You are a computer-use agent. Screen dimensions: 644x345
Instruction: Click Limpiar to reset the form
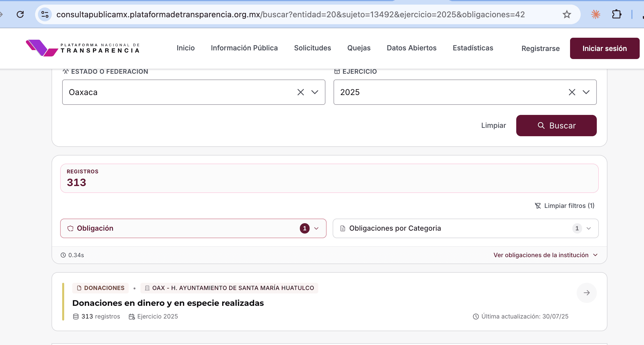494,126
